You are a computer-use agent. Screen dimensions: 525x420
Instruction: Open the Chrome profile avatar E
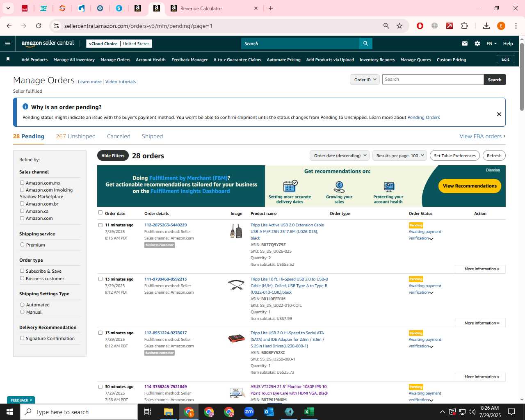click(501, 26)
